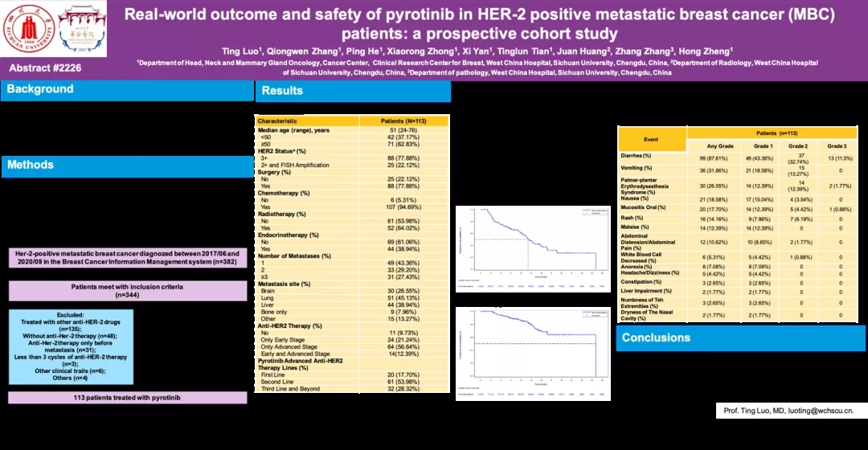Select the Abstract #2226 label
Screen dimensions: 868x450
click(46, 68)
